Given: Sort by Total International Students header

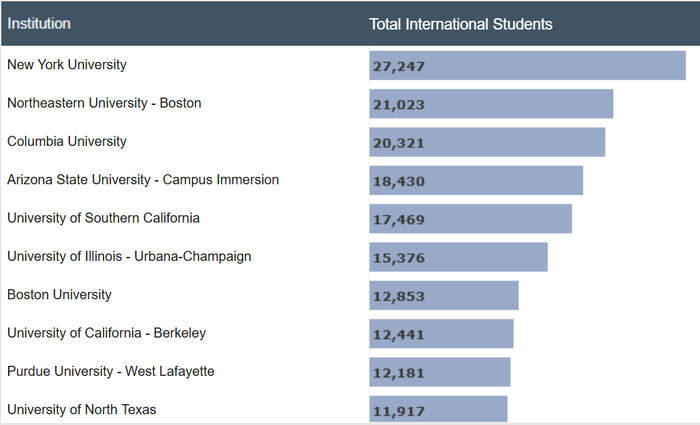Looking at the screenshot, I should 460,24.
